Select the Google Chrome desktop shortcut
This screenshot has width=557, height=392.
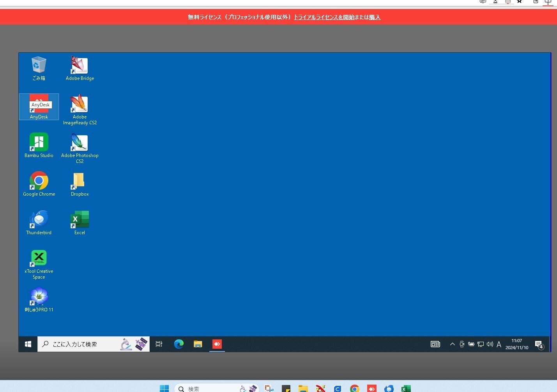coord(39,184)
